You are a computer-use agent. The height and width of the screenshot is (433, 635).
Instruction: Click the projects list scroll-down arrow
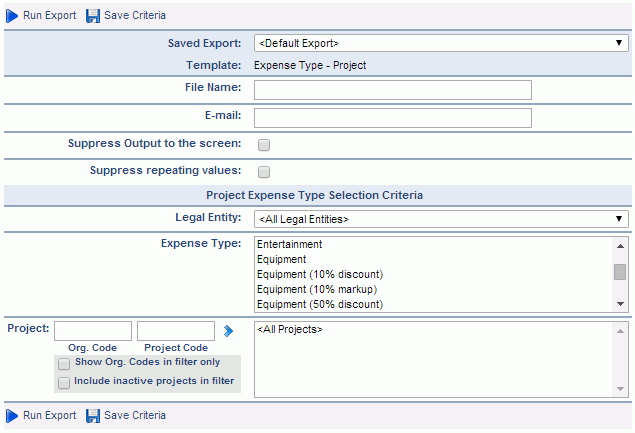pyautogui.click(x=620, y=389)
